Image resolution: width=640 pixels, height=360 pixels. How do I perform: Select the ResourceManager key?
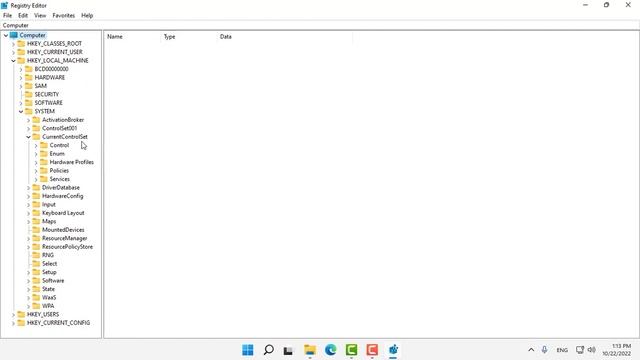coord(64,238)
